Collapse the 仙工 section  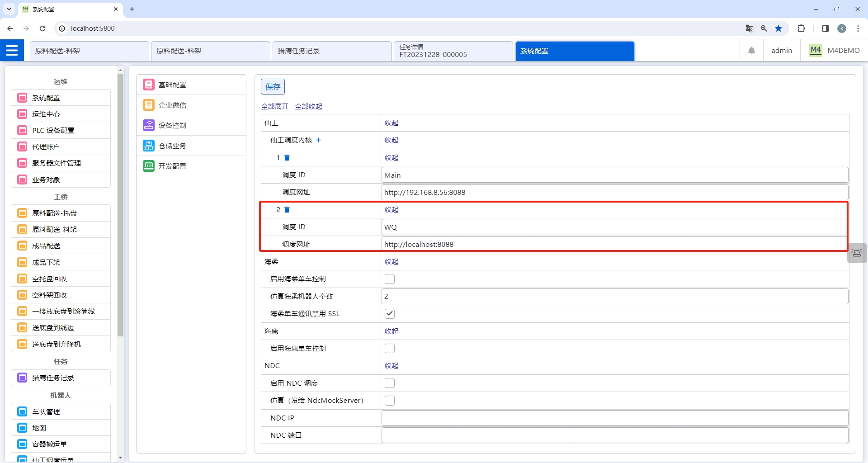tap(392, 123)
